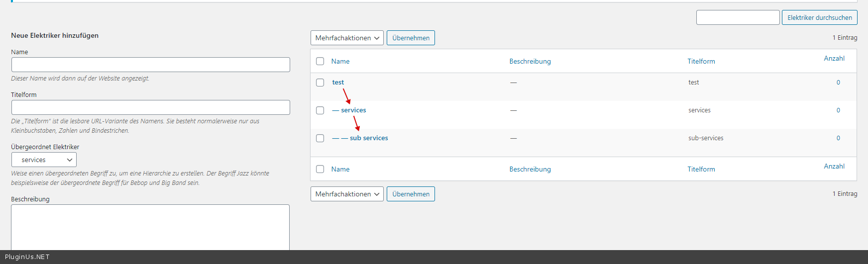Viewport: 868px width, 264px height.
Task: Click into the Beschreibung textarea
Action: point(150,227)
